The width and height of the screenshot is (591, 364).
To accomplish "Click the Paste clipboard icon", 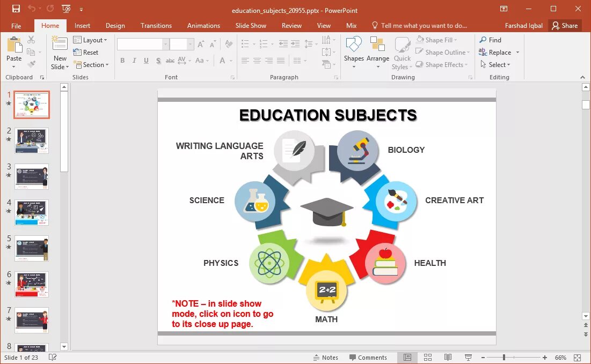I will 14,45.
